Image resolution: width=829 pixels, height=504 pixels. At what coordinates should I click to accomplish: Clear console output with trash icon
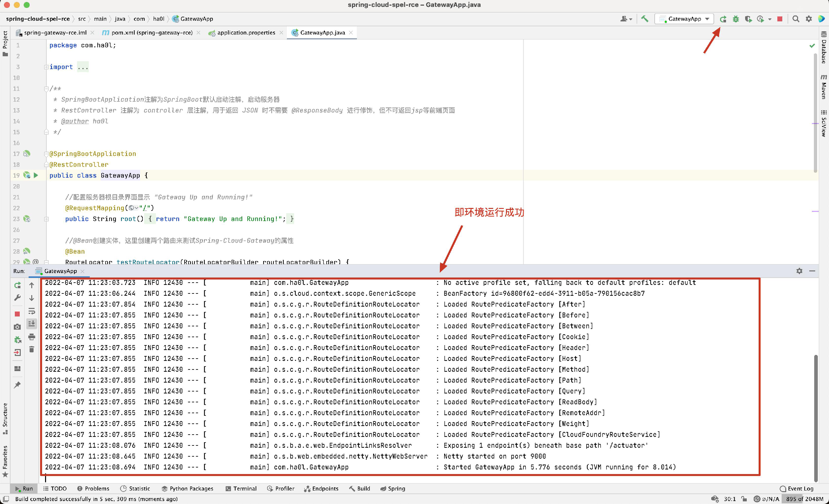[x=32, y=350]
